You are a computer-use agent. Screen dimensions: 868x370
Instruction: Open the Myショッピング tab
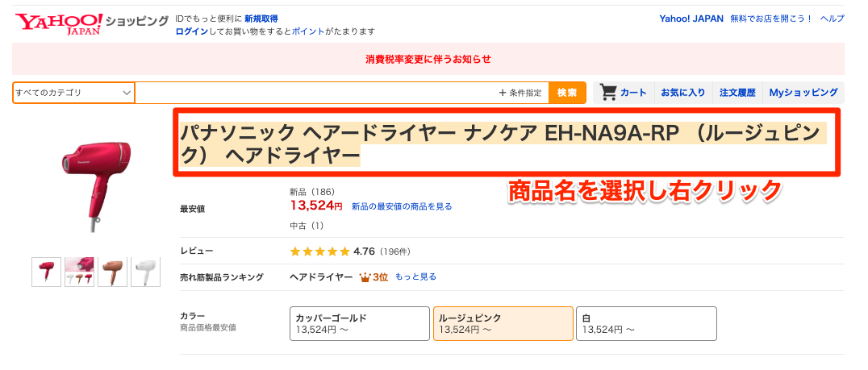click(x=803, y=93)
